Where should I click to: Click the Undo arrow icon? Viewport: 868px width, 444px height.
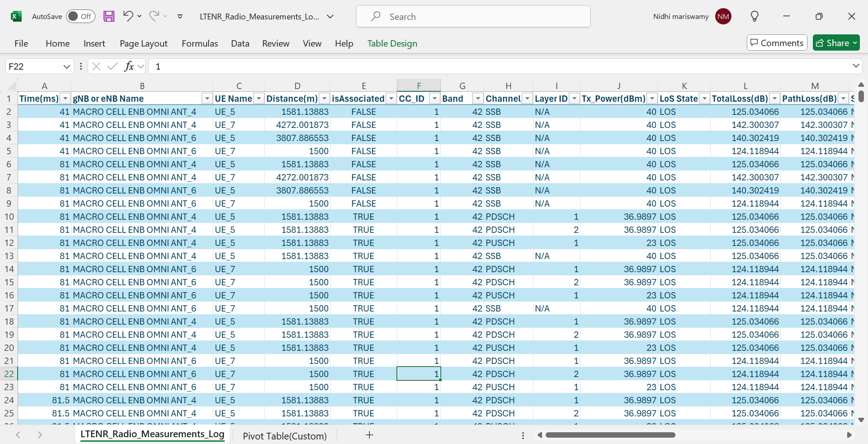coord(128,16)
